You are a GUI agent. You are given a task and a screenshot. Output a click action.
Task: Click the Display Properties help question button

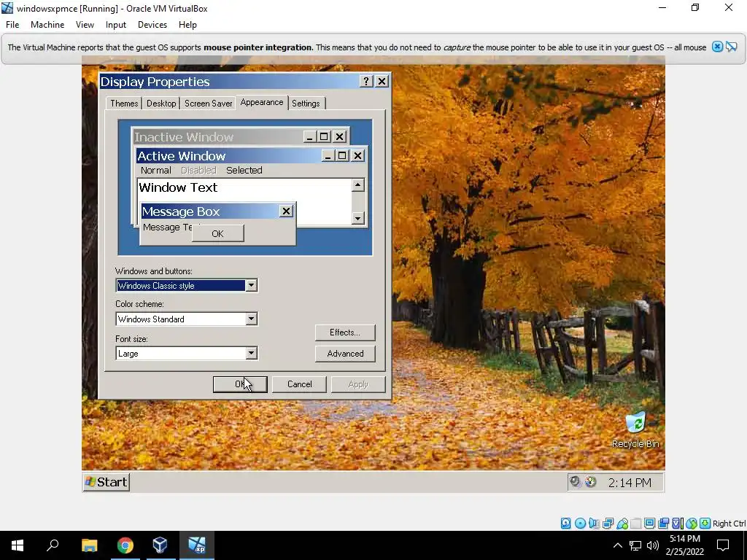366,82
